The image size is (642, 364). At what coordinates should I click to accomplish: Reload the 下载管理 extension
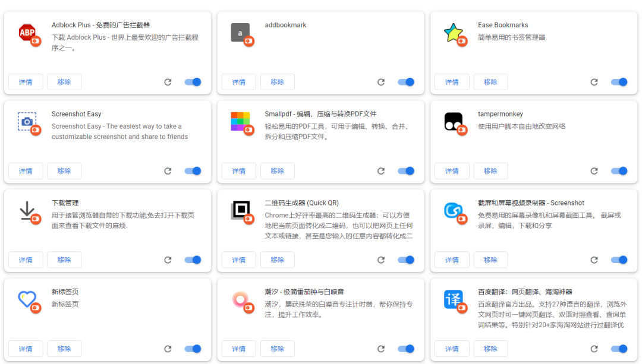pyautogui.click(x=168, y=260)
